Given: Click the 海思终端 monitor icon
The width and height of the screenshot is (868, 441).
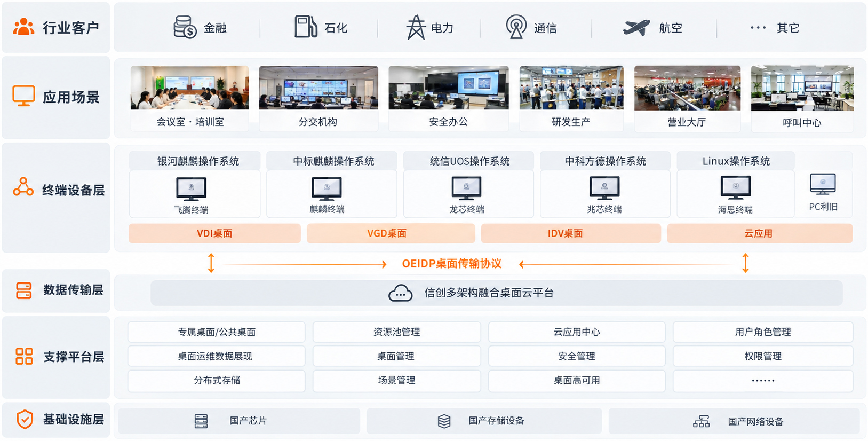Looking at the screenshot, I should pos(736,188).
